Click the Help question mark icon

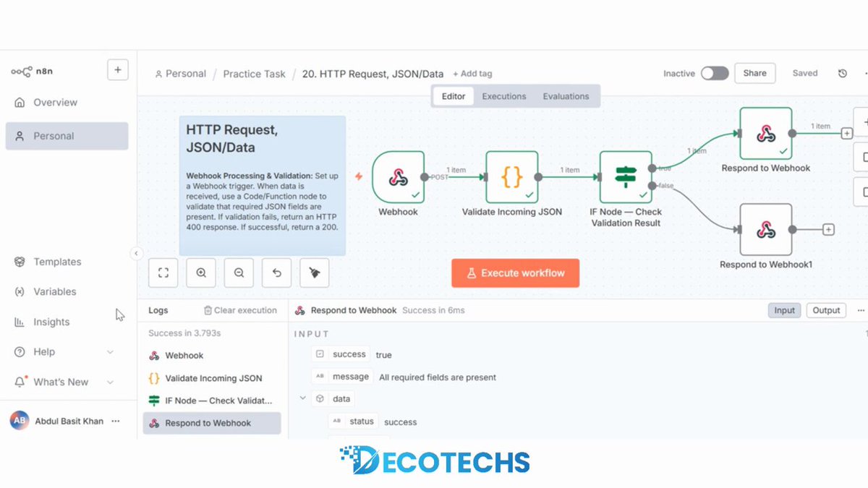20,352
